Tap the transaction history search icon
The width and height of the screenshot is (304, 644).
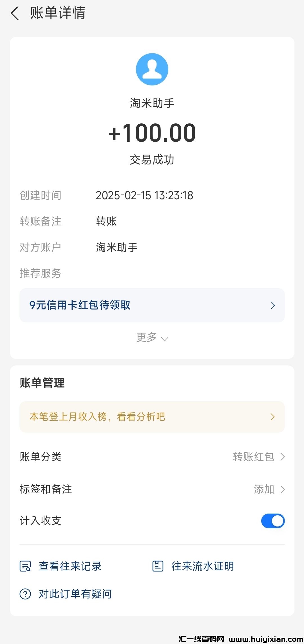pos(25,566)
